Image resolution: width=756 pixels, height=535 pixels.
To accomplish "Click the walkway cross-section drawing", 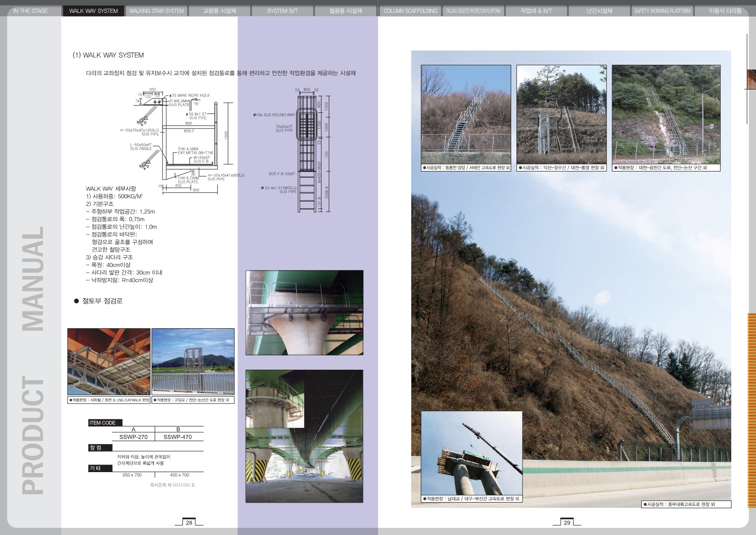I will pos(183,140).
